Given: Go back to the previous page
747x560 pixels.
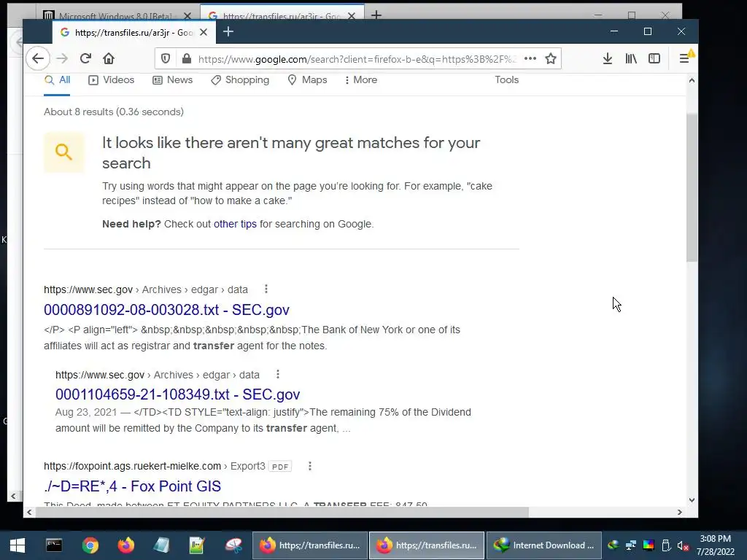Looking at the screenshot, I should [38, 58].
